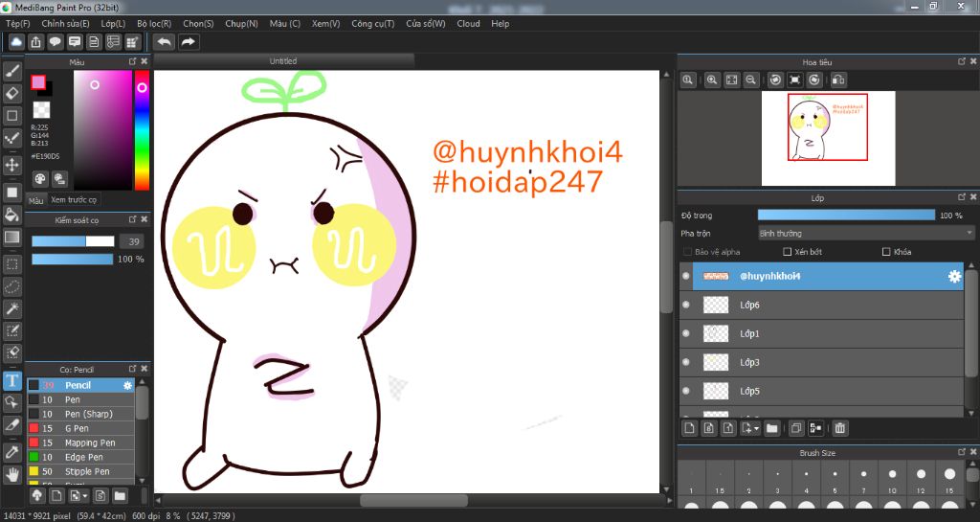Click the Undo arrow
The height and width of the screenshot is (522, 980).
(165, 42)
